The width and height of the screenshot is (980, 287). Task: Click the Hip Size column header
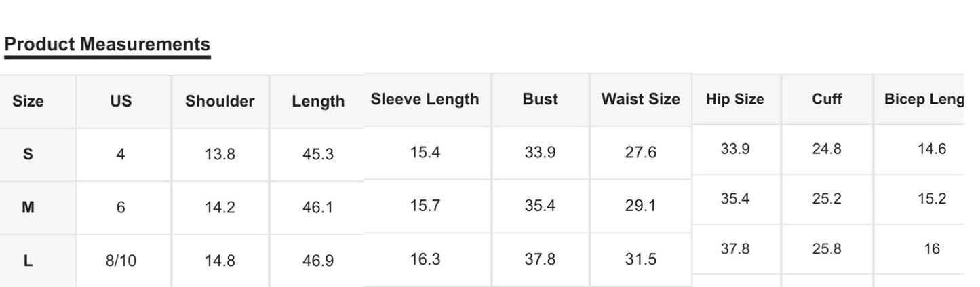735,99
